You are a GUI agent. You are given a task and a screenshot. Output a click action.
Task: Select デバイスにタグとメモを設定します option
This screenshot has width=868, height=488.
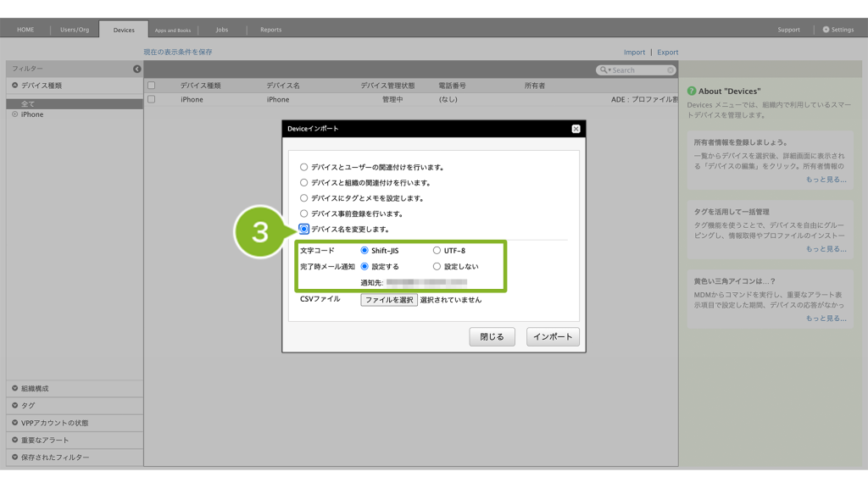(x=304, y=197)
